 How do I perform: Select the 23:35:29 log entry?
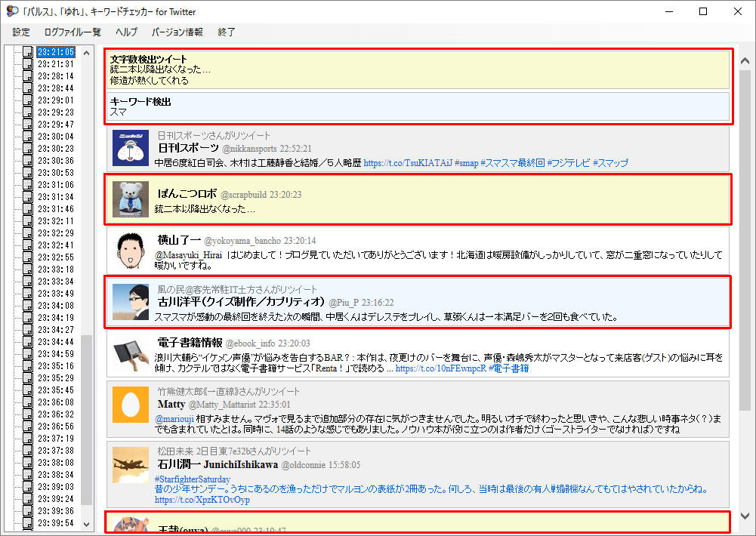tap(56, 378)
